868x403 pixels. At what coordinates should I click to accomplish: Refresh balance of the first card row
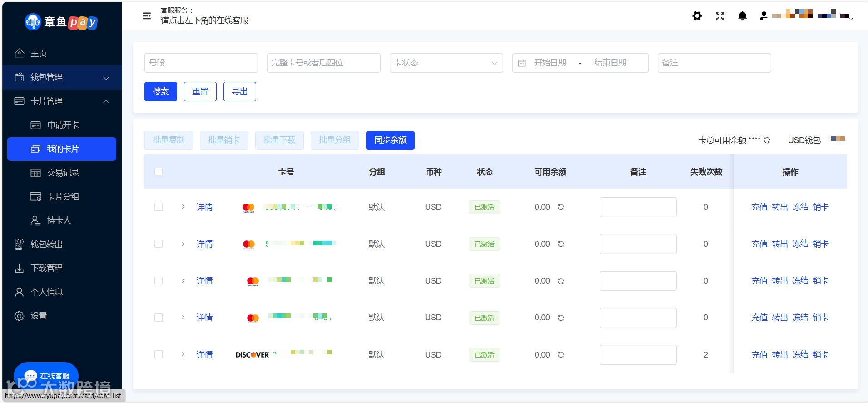(561, 207)
